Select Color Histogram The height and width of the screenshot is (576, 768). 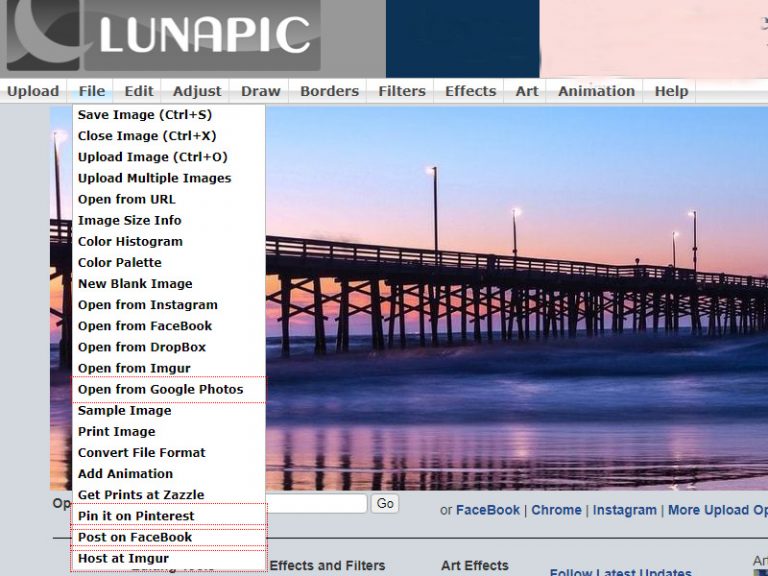[x=169, y=241]
